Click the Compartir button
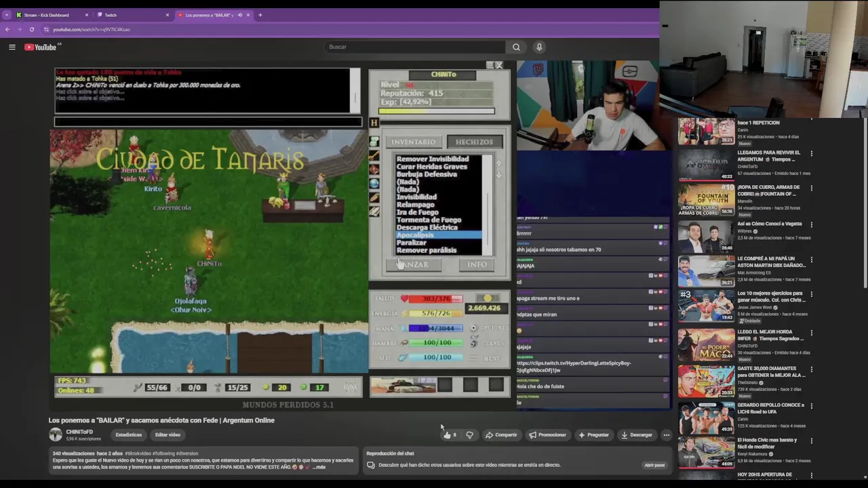The height and width of the screenshot is (488, 868). point(501,435)
